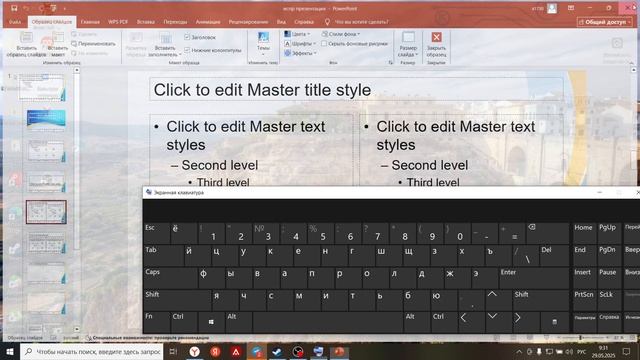The width and height of the screenshot is (640, 360).
Task: Select the highlighted two-content layout thumbnail
Action: (x=46, y=212)
